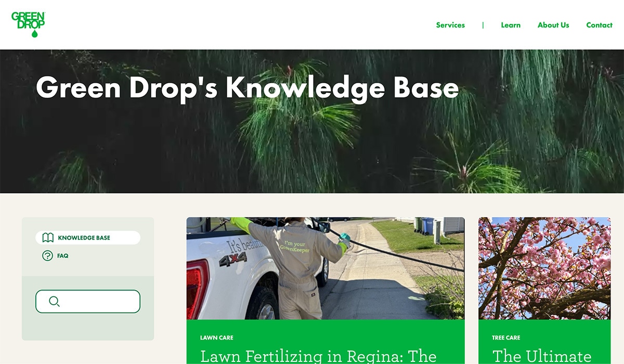Viewport: 624px width, 364px height.
Task: Open the Learn menu
Action: (x=511, y=25)
